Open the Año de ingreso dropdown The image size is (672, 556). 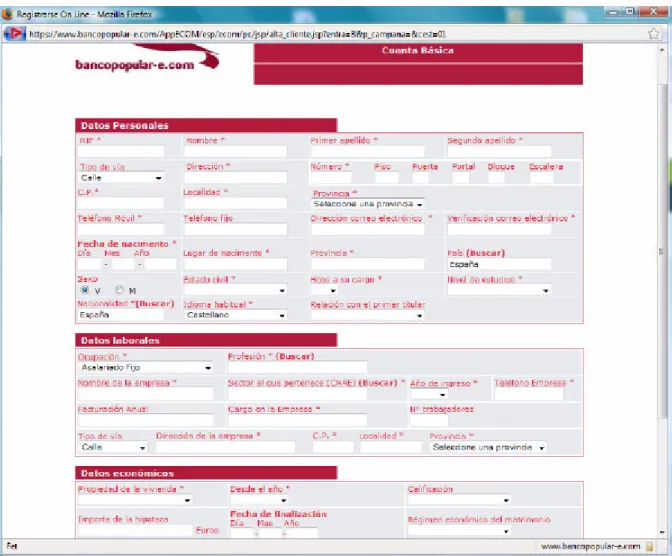(x=429, y=394)
